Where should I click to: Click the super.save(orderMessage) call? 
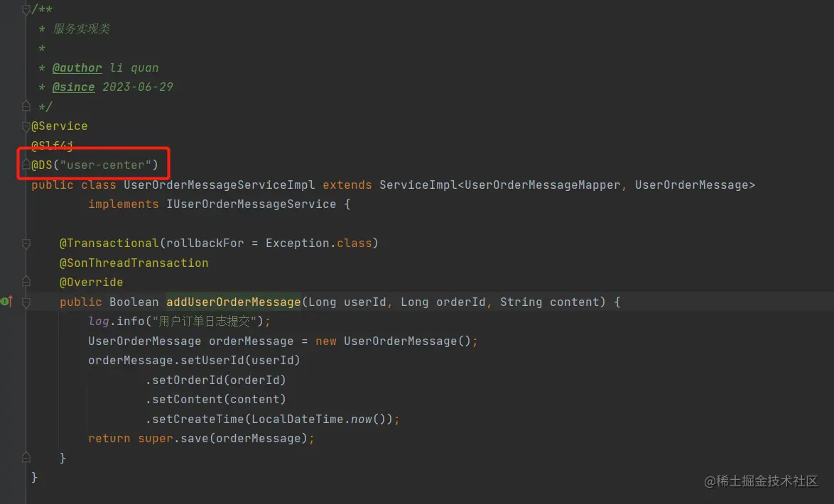pos(223,439)
